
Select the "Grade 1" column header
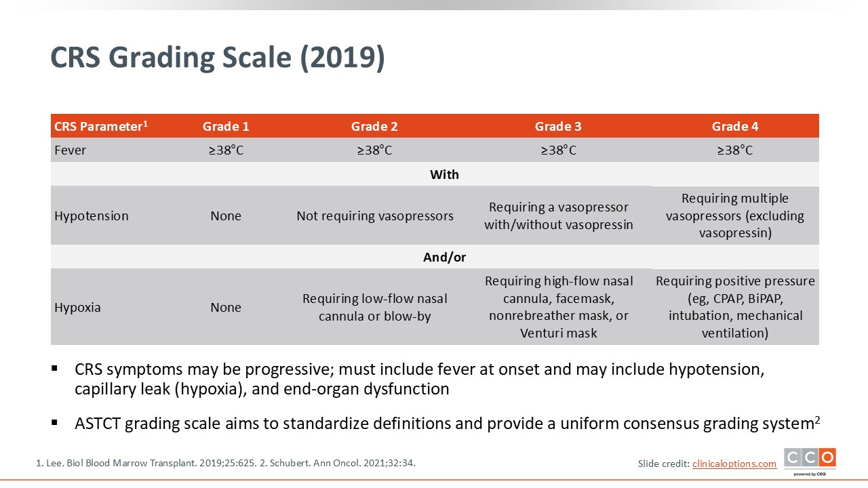tap(226, 126)
